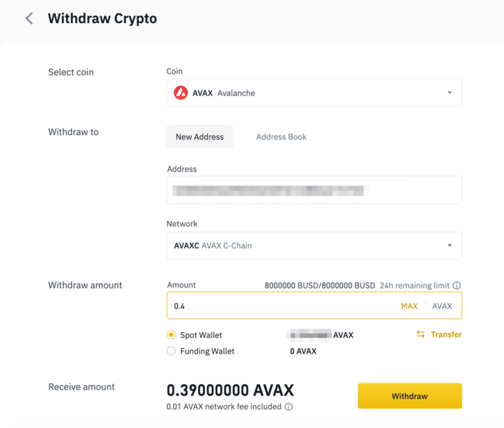
Task: Switch to the New Address tab
Action: (x=199, y=137)
